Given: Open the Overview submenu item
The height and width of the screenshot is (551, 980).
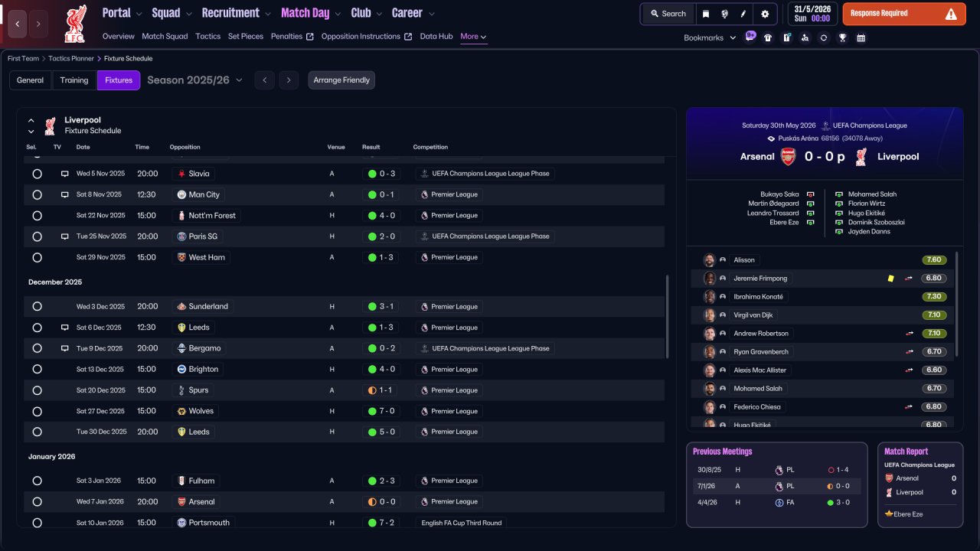Looking at the screenshot, I should click(x=118, y=37).
